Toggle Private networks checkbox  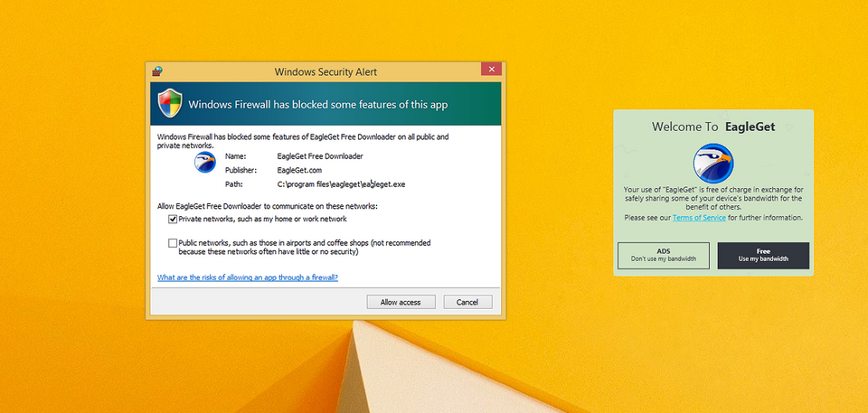pos(173,220)
